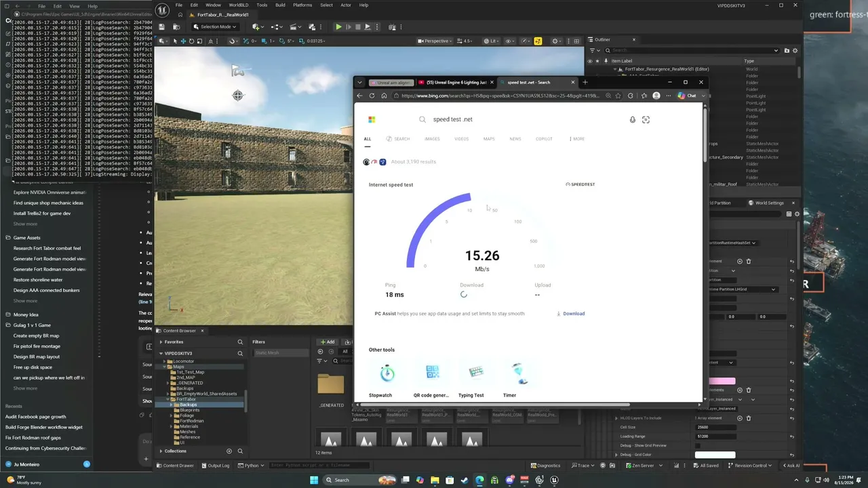868x488 pixels.
Task: Open the WorldBLD menu
Action: [238, 5]
